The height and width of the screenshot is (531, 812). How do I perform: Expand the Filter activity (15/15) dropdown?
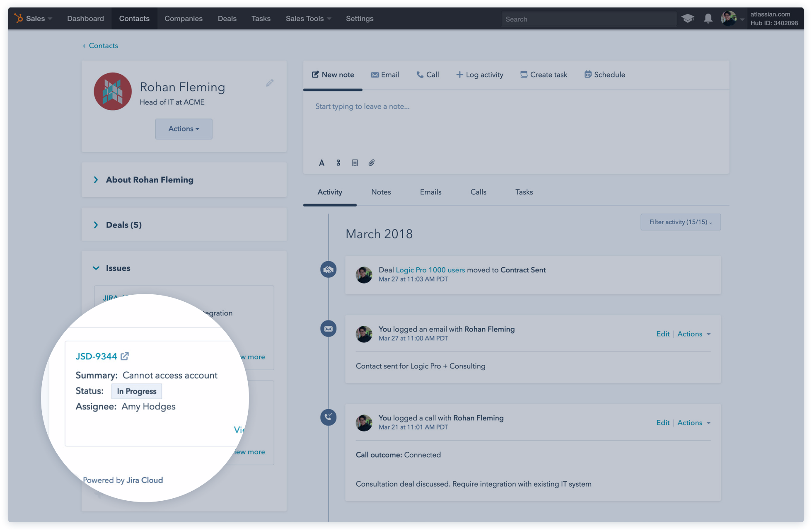[680, 222]
